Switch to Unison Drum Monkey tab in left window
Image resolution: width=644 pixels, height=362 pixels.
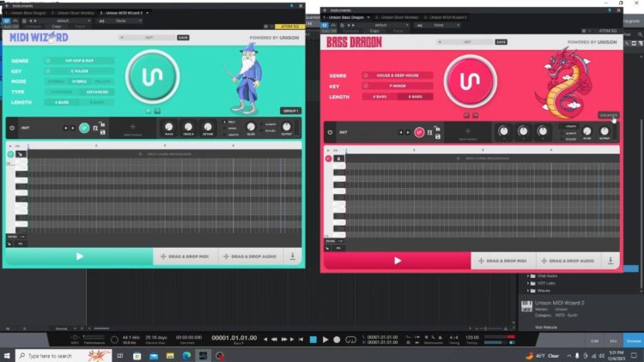point(73,13)
